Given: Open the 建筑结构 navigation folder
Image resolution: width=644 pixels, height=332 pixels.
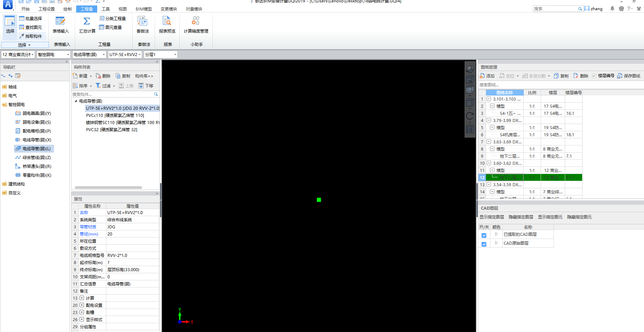Looking at the screenshot, I should tap(13, 184).
